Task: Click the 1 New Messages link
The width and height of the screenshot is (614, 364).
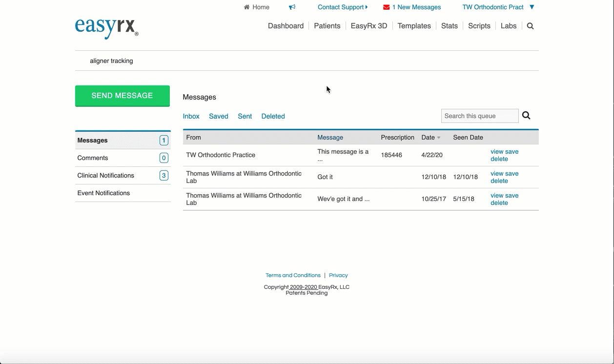Action: 416,7
